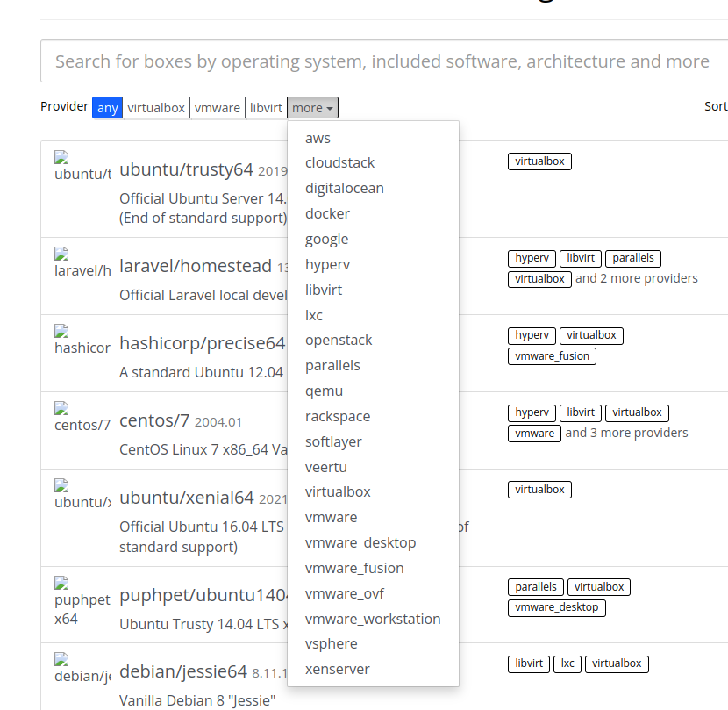The image size is (728, 710).
Task: Click the puphpet avatar image
Action: pyautogui.click(x=82, y=601)
